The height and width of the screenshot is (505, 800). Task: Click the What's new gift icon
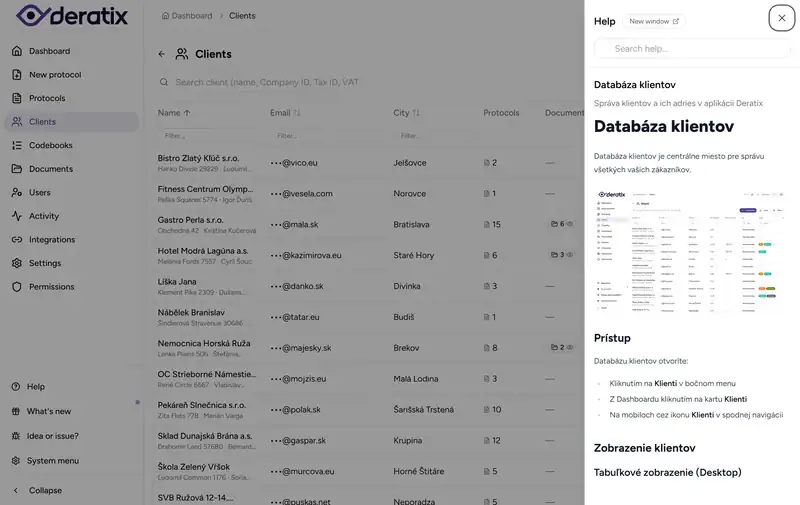[16, 411]
